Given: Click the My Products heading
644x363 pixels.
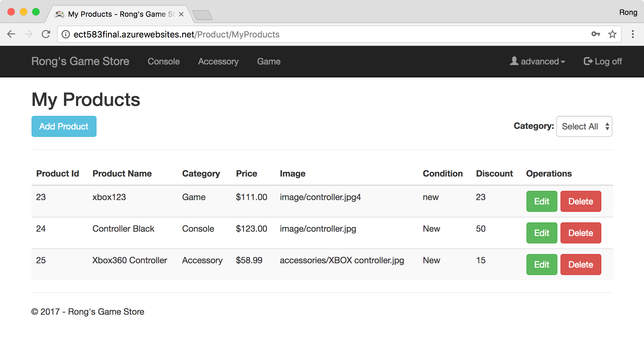Looking at the screenshot, I should click(86, 100).
